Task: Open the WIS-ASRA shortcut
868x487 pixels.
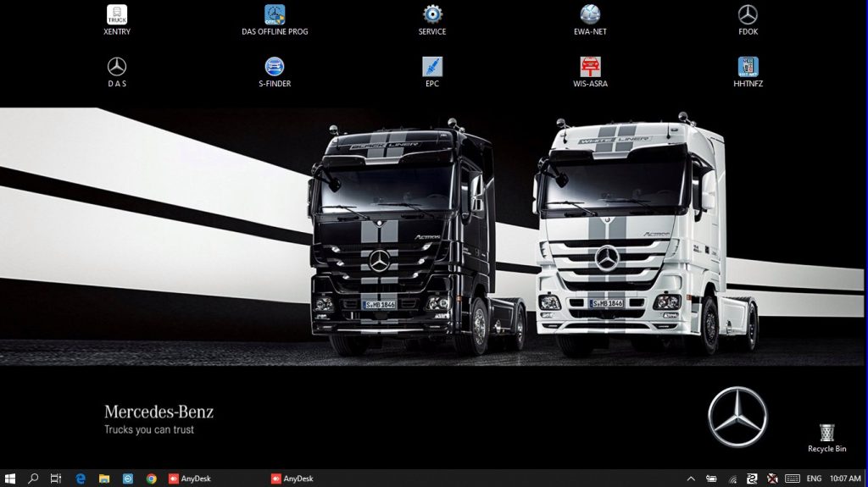Action: coord(590,73)
